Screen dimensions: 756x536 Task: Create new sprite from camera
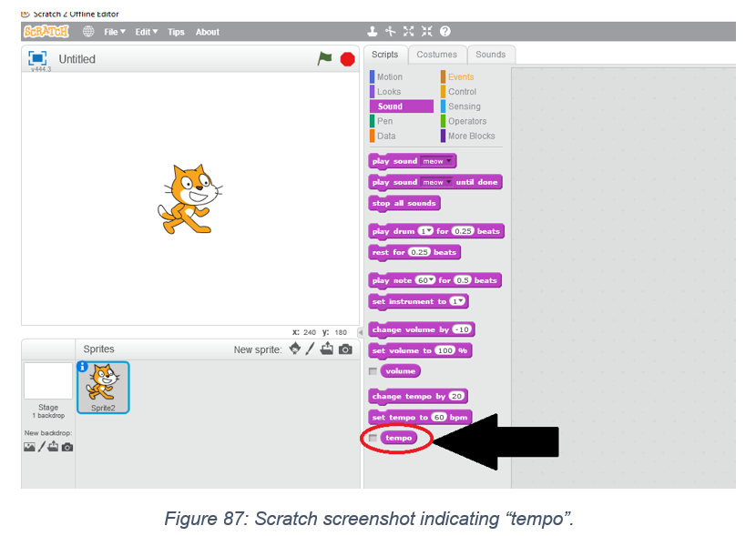345,349
